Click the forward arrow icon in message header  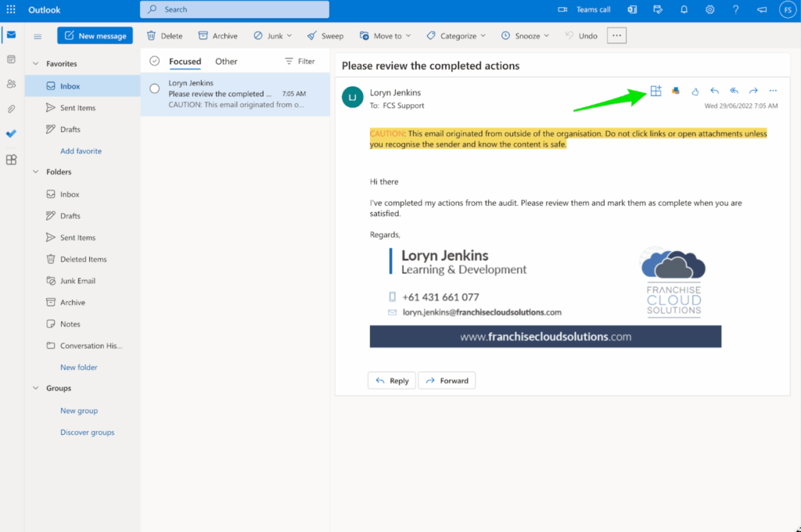(753, 91)
